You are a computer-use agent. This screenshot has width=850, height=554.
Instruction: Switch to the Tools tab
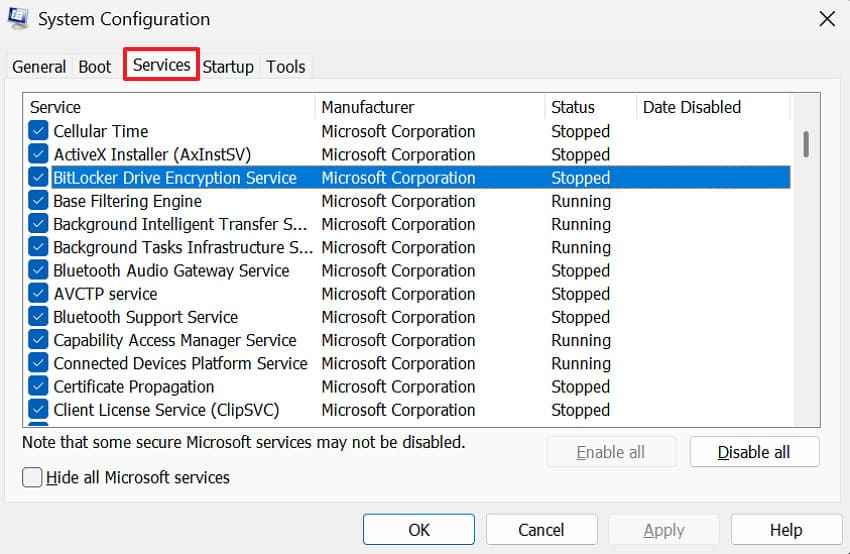click(286, 67)
